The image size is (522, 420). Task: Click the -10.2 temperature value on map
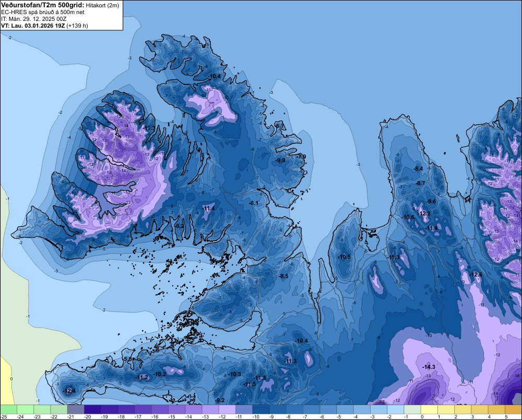coord(159,374)
